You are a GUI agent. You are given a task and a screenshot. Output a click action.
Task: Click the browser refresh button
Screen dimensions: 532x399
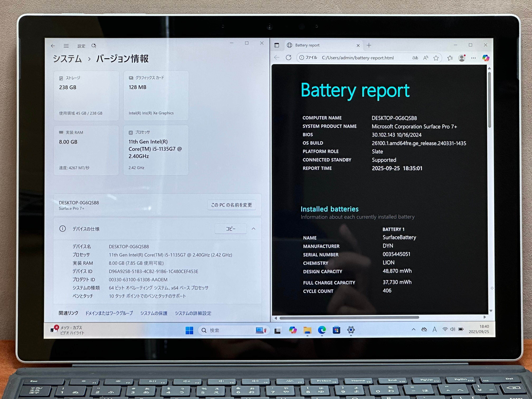coord(289,58)
